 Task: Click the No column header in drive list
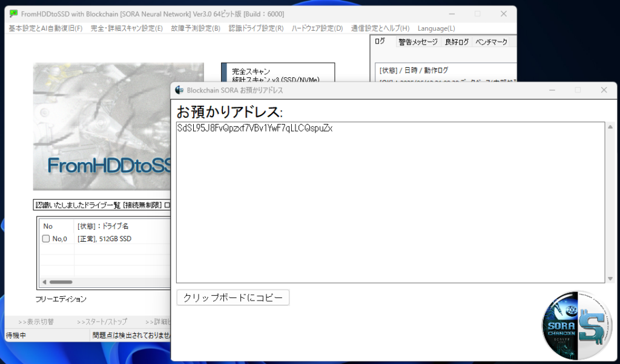48,226
